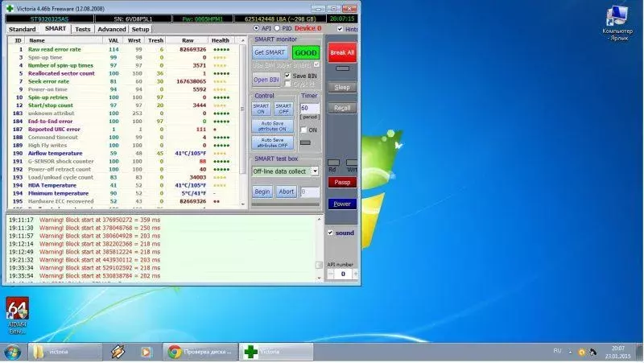
Task: Toggle the Crypt it checkbox
Action: (x=287, y=84)
